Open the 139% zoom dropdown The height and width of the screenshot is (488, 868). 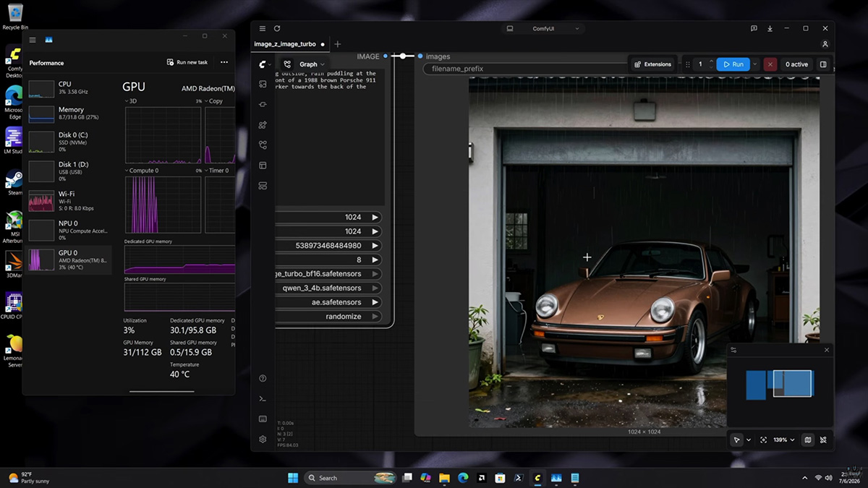(x=784, y=440)
